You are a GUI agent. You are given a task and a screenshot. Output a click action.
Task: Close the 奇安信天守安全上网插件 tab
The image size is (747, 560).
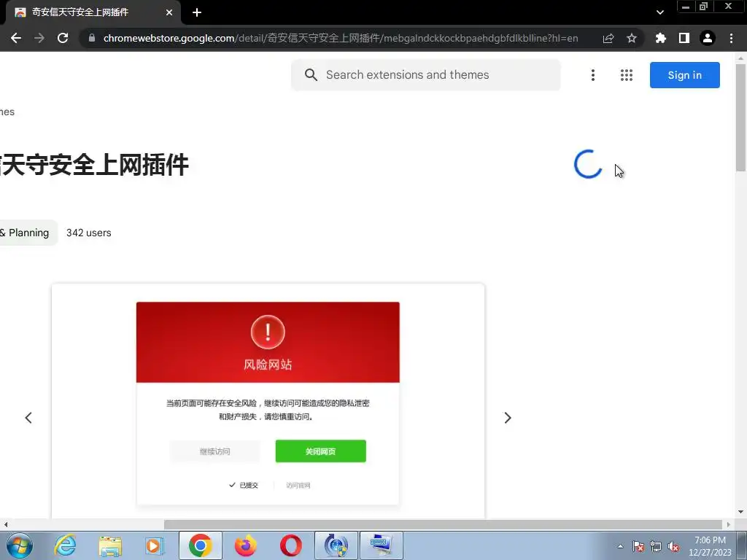(x=169, y=12)
